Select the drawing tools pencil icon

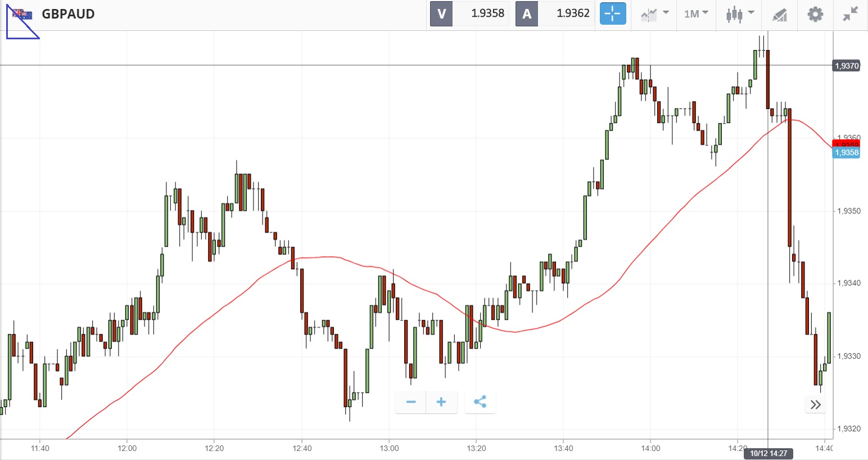780,15
